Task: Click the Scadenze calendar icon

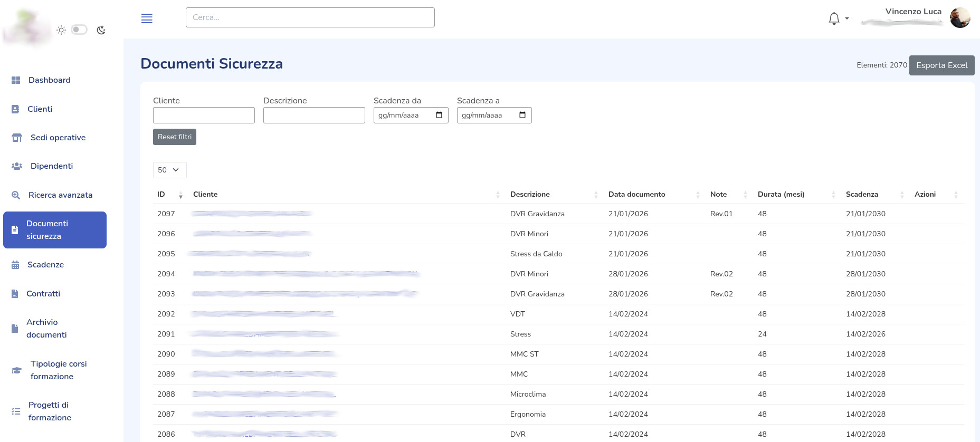Action: tap(15, 265)
